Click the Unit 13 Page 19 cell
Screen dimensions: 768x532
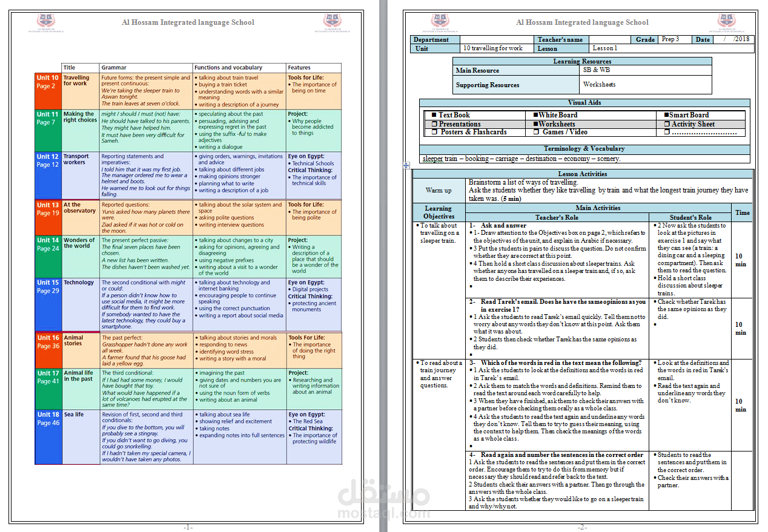point(48,217)
